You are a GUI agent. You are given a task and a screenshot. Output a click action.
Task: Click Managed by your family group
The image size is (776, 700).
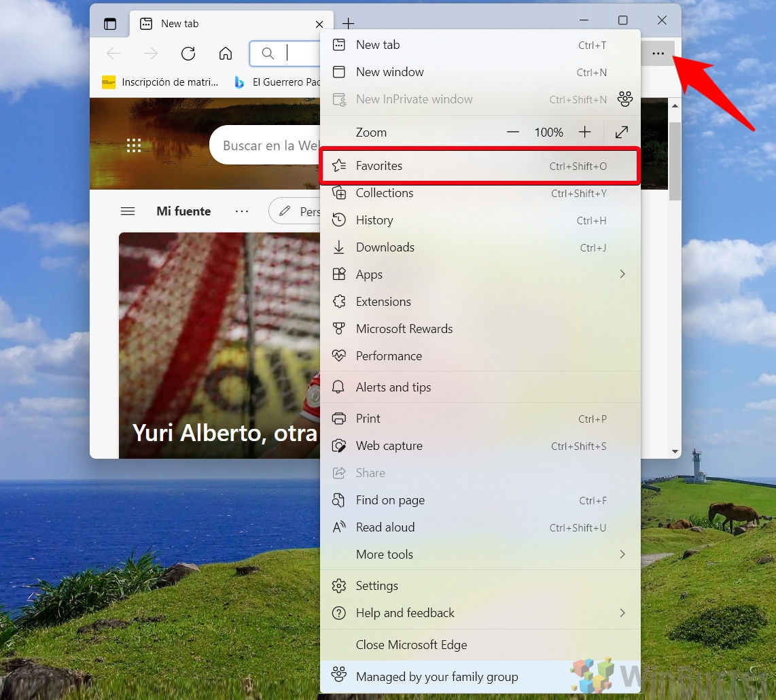[480, 677]
